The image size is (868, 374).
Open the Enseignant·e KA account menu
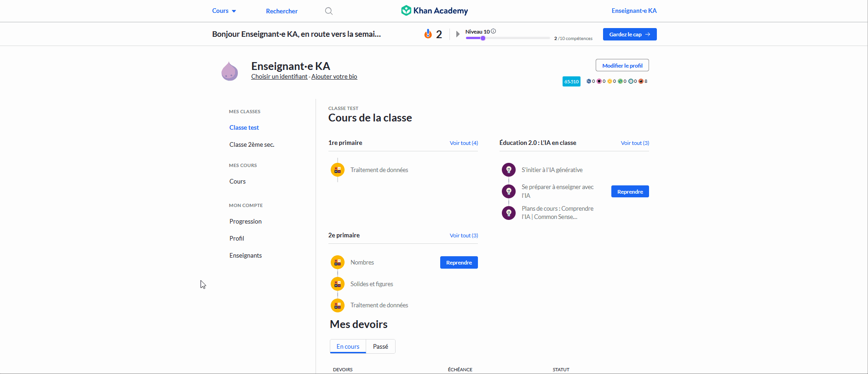634,11
